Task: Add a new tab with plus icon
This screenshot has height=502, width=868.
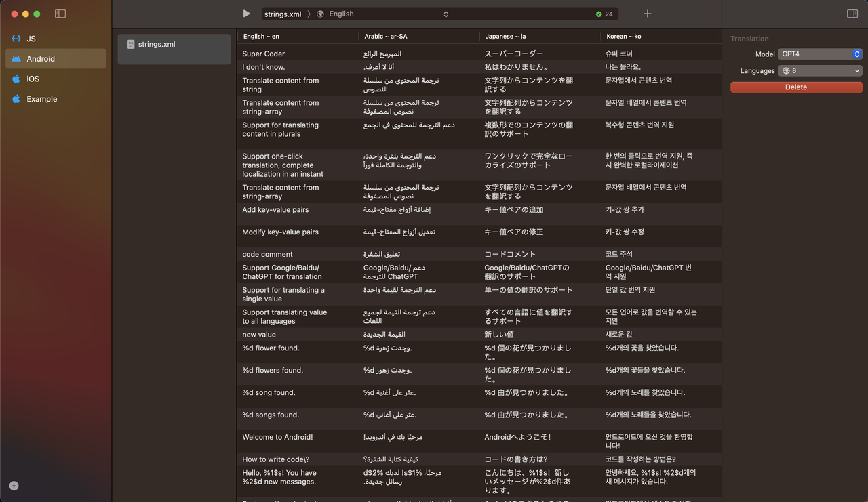Action: pos(647,14)
